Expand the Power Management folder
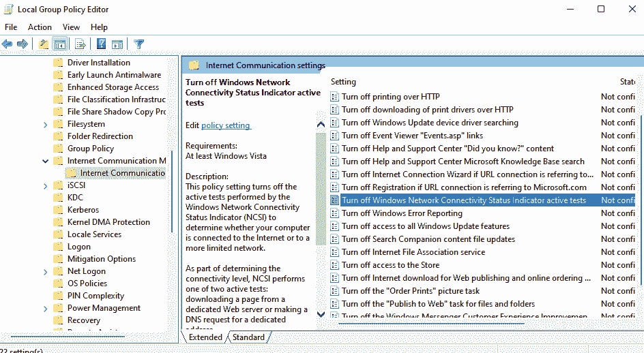644x353 pixels. pos(46,308)
